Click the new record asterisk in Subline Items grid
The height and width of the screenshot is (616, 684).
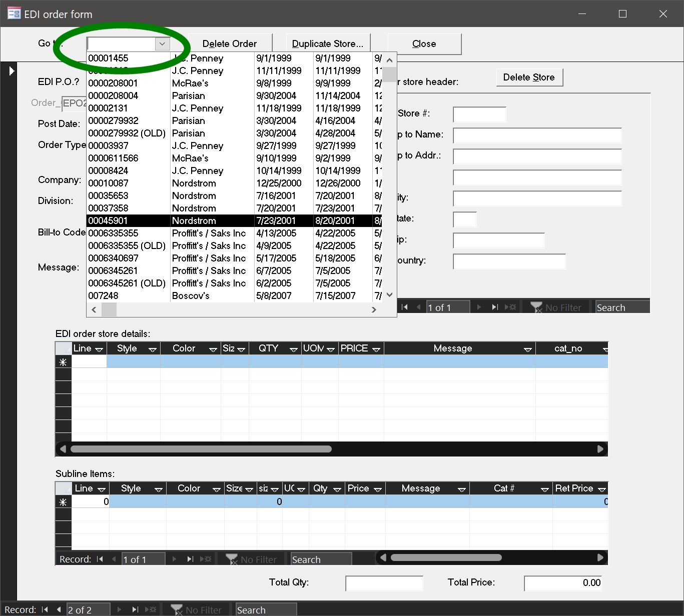click(x=63, y=501)
